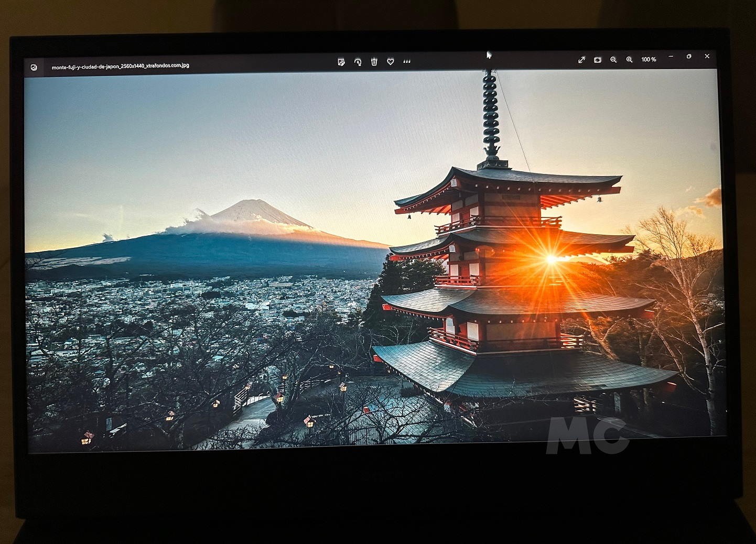Toggle the fit-to-window view icon

pos(597,60)
